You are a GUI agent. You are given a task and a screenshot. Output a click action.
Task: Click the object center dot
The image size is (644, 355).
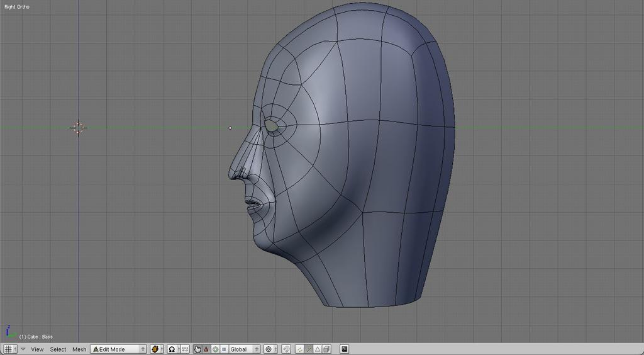pyautogui.click(x=230, y=128)
